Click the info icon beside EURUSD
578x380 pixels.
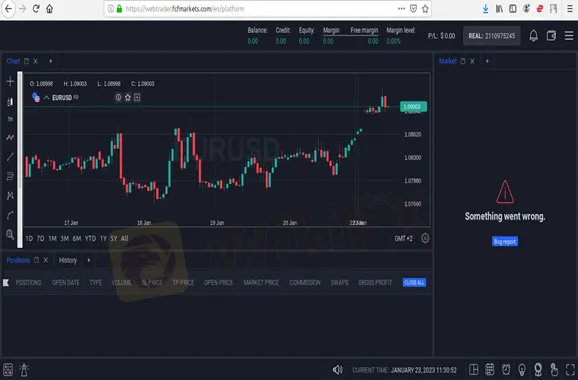click(118, 97)
